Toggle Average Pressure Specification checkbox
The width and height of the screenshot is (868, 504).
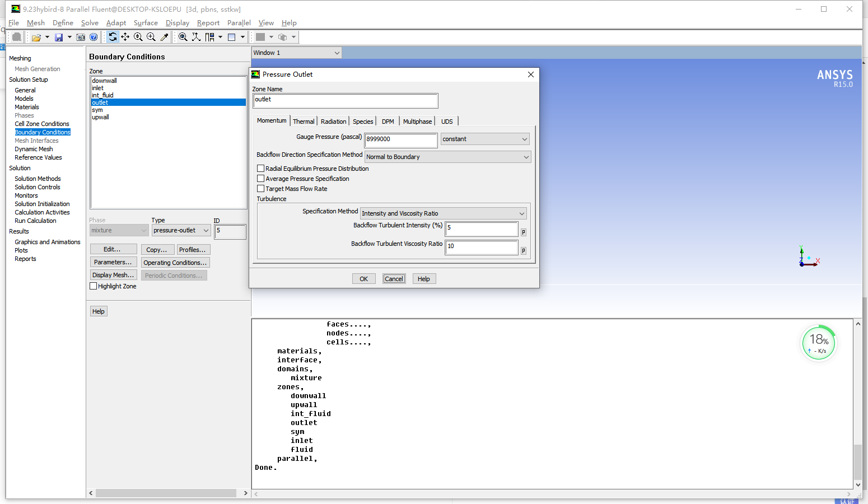click(260, 179)
